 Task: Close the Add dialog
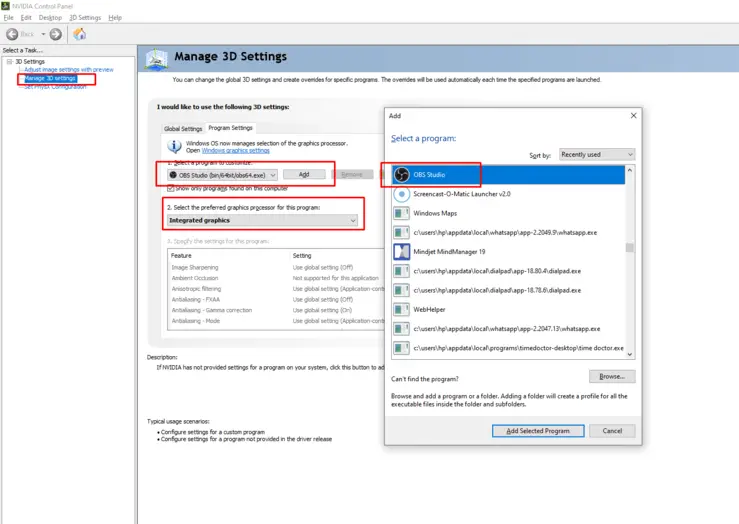(x=633, y=115)
